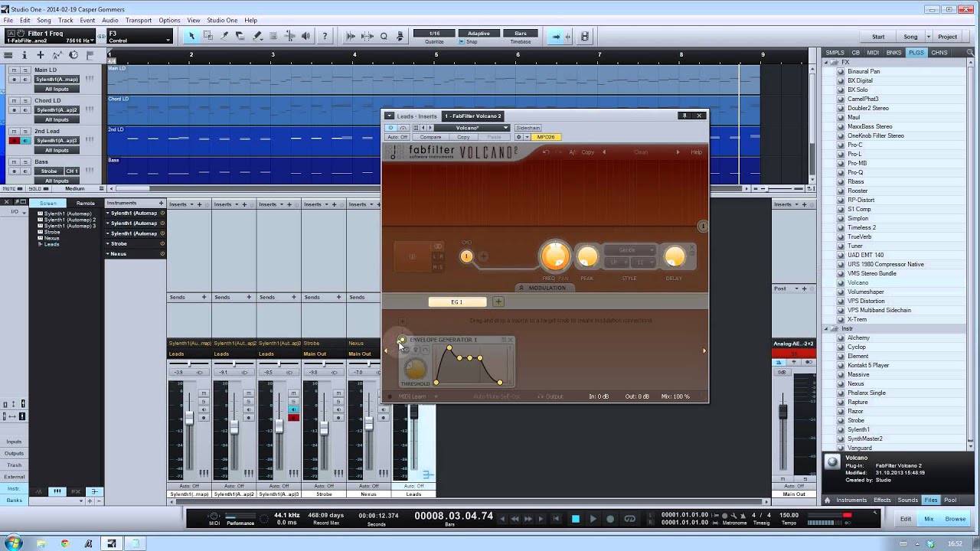Image resolution: width=980 pixels, height=551 pixels.
Task: Click Return to Zero in transport
Action: coord(557,519)
